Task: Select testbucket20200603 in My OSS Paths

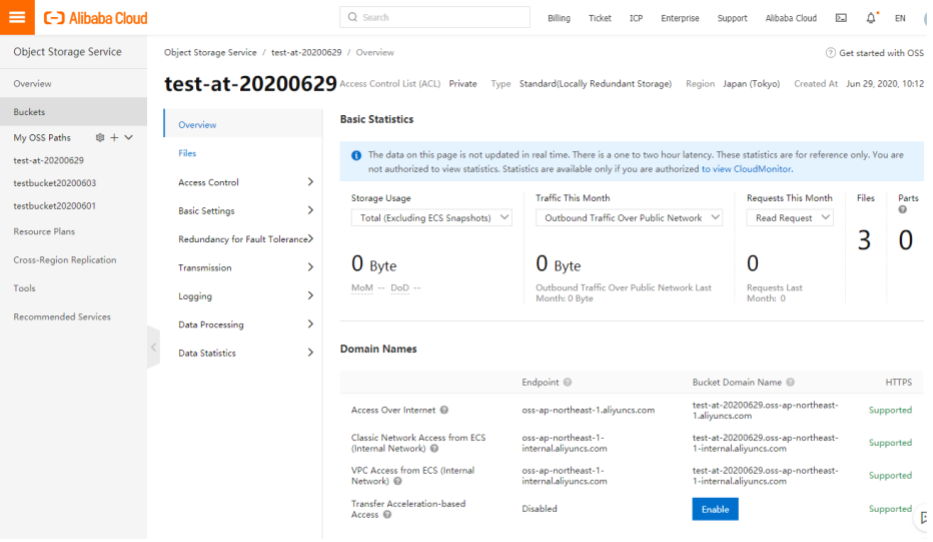Action: click(55, 183)
